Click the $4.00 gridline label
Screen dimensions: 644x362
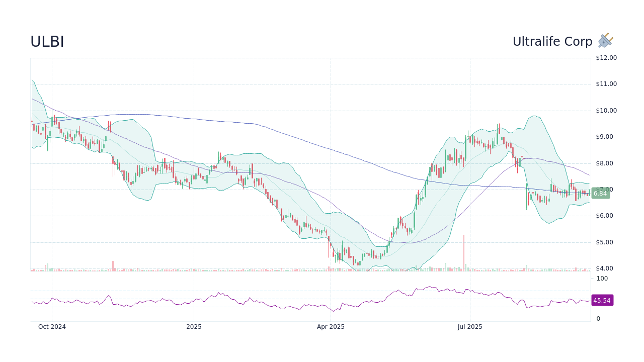tap(604, 268)
